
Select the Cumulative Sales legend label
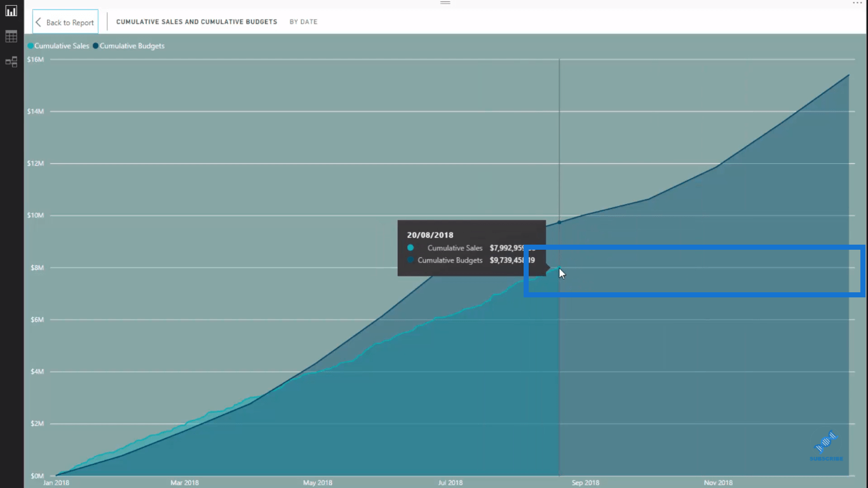pos(62,46)
